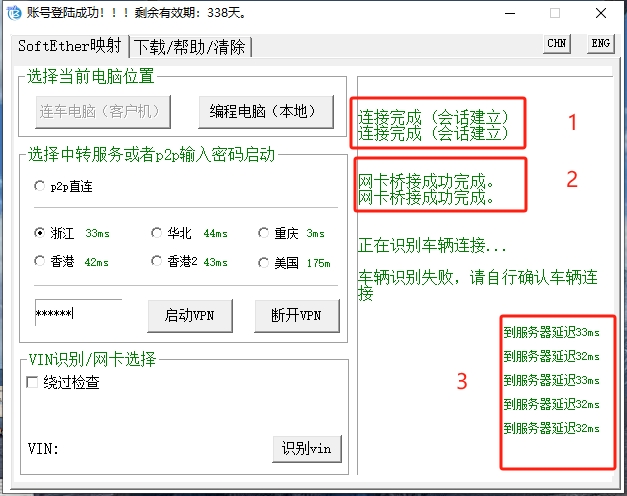The height and width of the screenshot is (496, 627).
Task: Open the 下载/帮助/清除 tab
Action: point(192,46)
